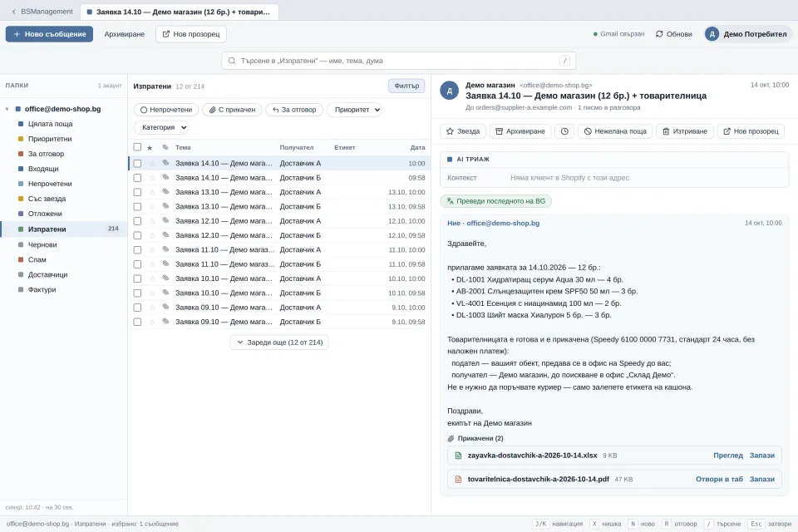Screen dimensions: 798x532
Task: Click the search field in Изпратени
Action: (x=399, y=61)
